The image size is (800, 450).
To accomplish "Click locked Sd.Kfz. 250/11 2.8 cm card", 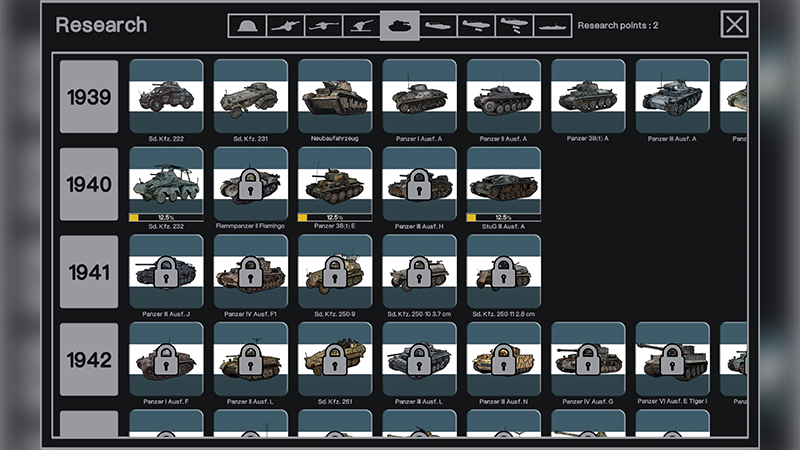I will [504, 272].
